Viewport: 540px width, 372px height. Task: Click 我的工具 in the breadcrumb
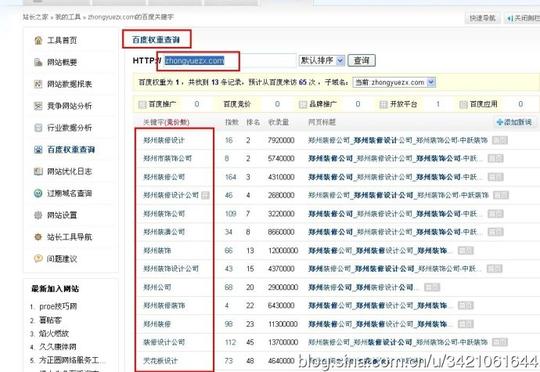[x=68, y=17]
